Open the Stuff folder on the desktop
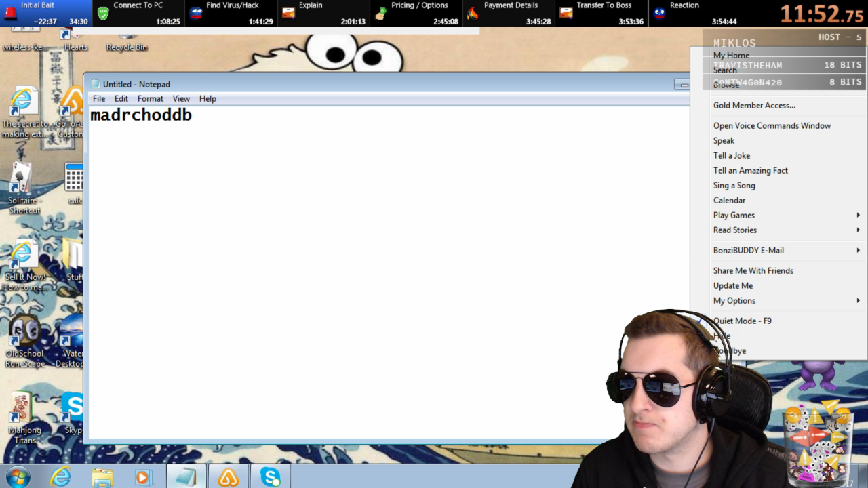The width and height of the screenshot is (868, 488). (74, 260)
